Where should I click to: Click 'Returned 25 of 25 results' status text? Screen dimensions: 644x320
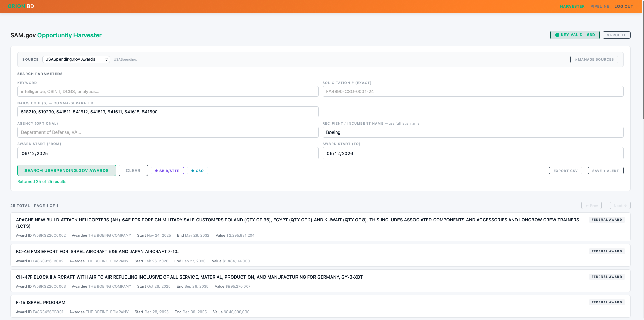coord(42,182)
